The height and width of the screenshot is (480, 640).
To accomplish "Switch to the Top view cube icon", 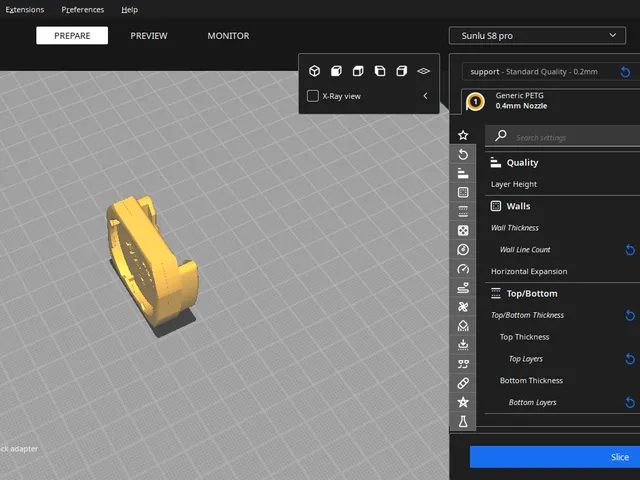I will (358, 71).
